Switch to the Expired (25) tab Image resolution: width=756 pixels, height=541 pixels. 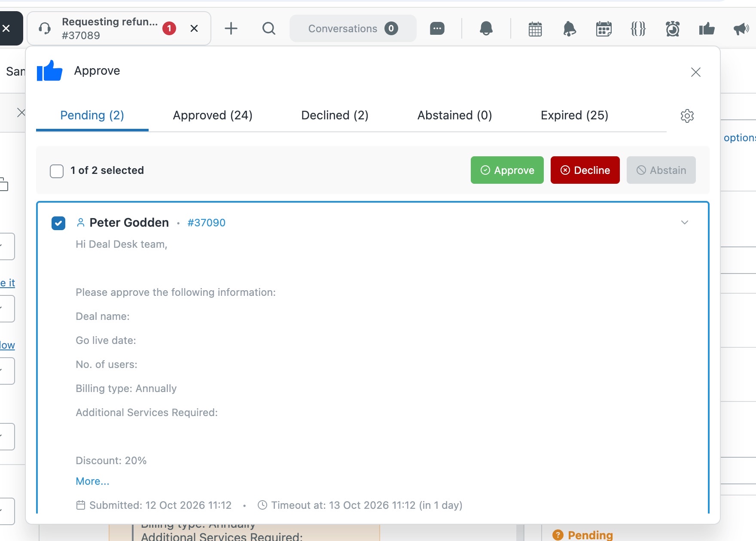[575, 115]
